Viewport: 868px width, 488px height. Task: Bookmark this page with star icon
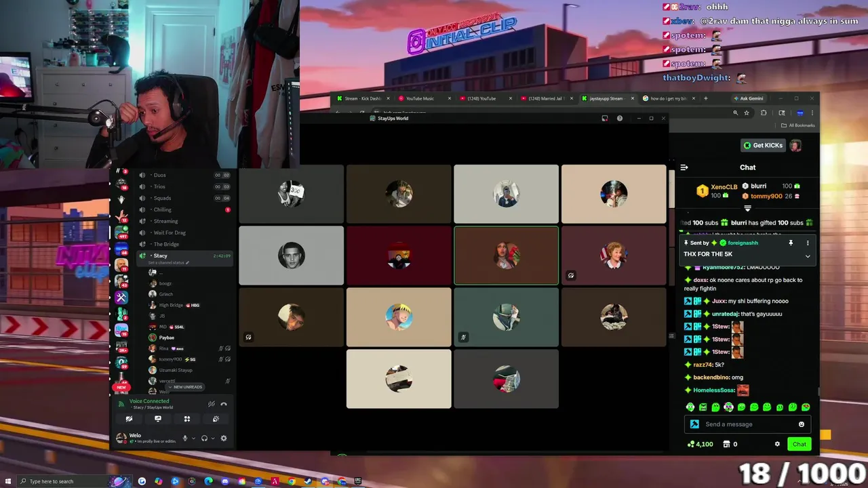(747, 113)
